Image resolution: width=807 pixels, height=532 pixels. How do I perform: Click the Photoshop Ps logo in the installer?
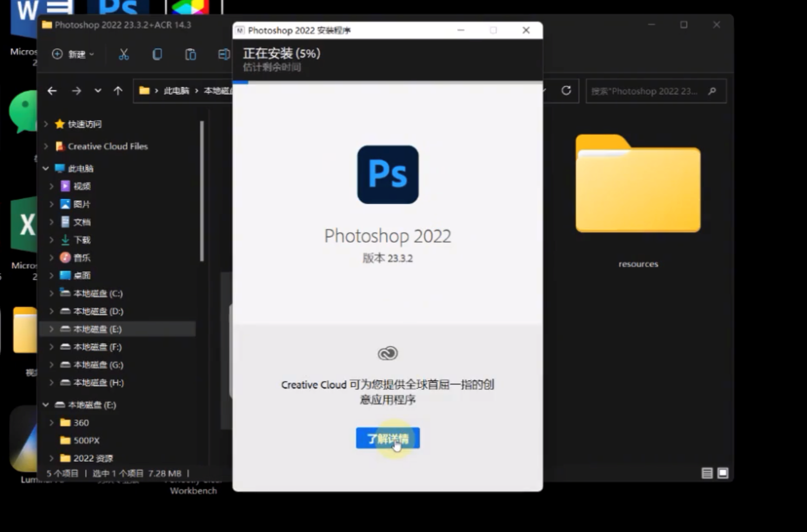tap(388, 174)
